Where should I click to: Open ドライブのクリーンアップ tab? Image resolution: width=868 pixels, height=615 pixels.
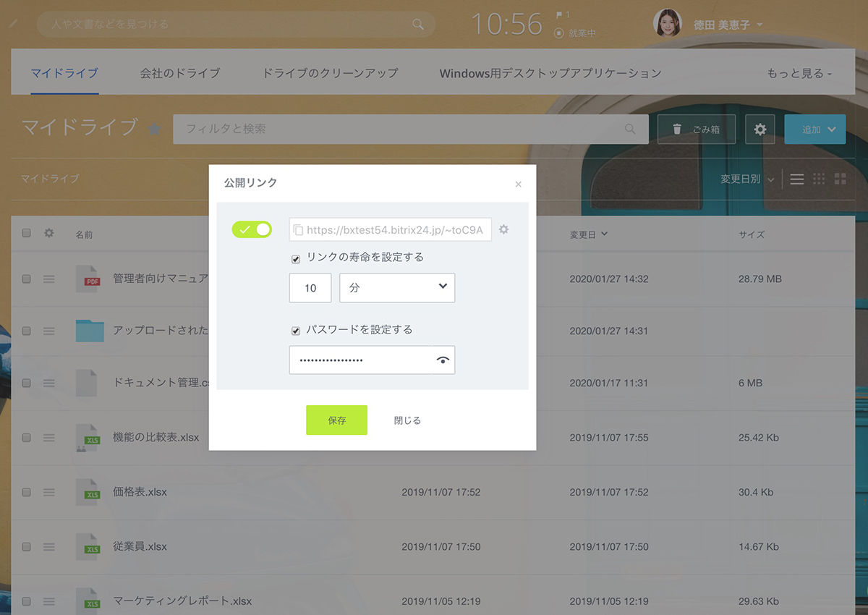pyautogui.click(x=330, y=73)
